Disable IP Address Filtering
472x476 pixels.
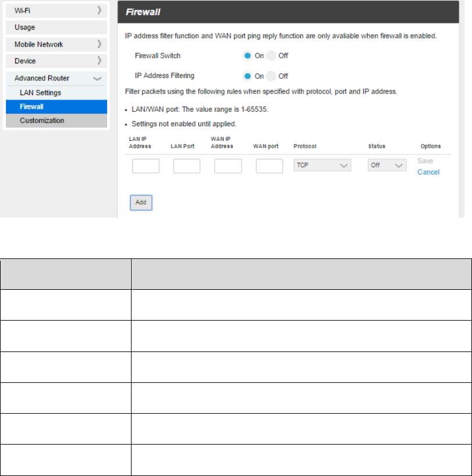(x=271, y=76)
